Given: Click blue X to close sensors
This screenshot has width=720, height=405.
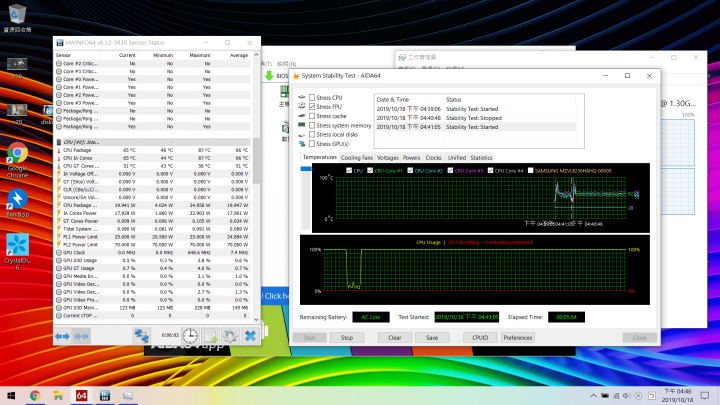Looking at the screenshot, I should (250, 336).
